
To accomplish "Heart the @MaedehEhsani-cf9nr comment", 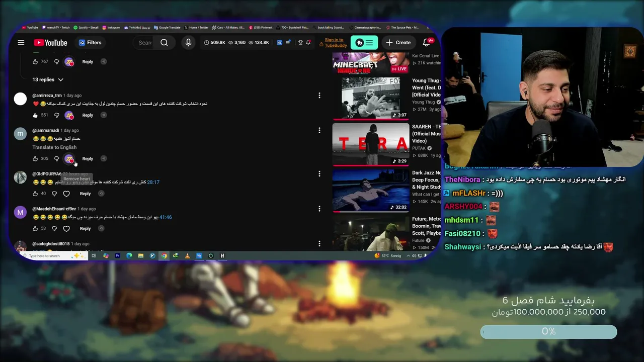I will 66,229.
